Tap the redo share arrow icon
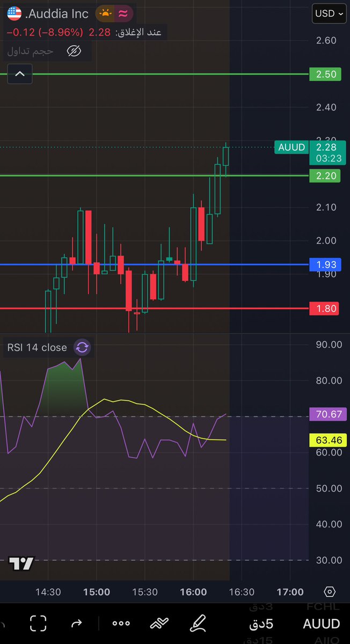350x644 pixels. pos(76,624)
